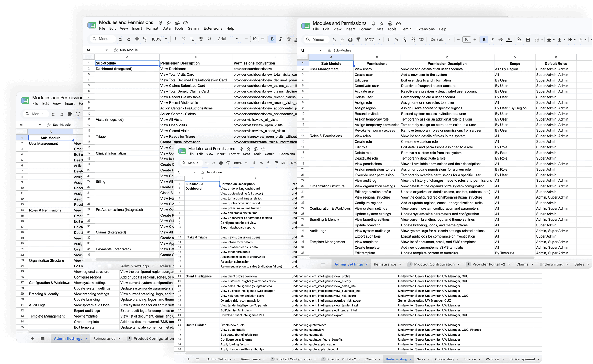The width and height of the screenshot is (593, 364).
Task: Click document title in the Underwriting window
Action: [x=211, y=149]
